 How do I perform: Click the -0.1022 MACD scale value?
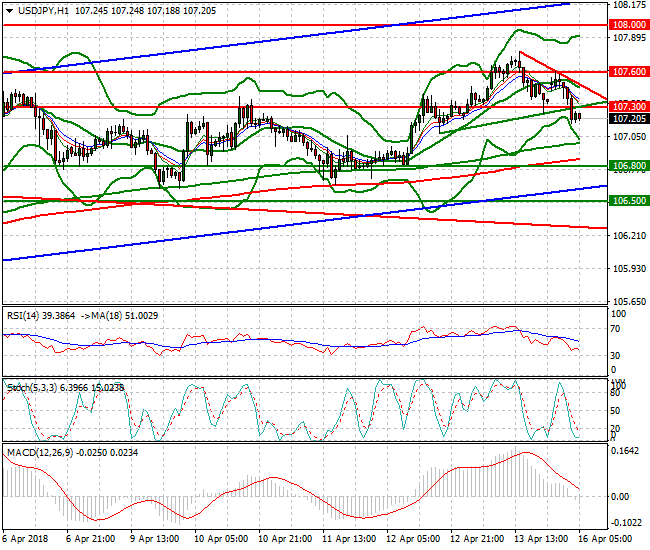tap(626, 523)
